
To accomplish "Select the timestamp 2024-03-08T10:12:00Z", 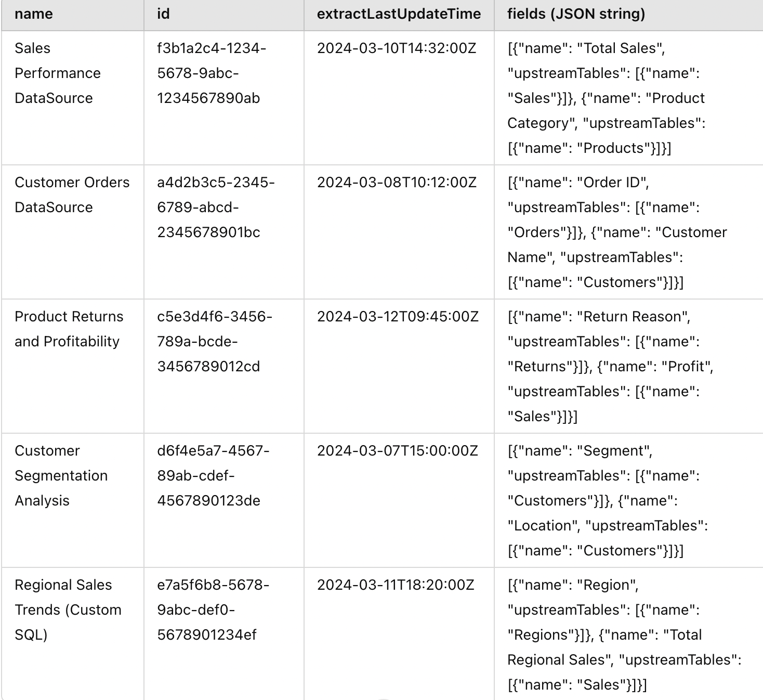I will pyautogui.click(x=397, y=183).
